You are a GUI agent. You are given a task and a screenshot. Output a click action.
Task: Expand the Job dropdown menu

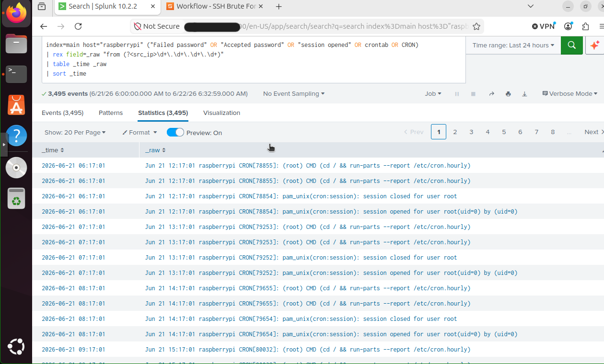click(433, 94)
